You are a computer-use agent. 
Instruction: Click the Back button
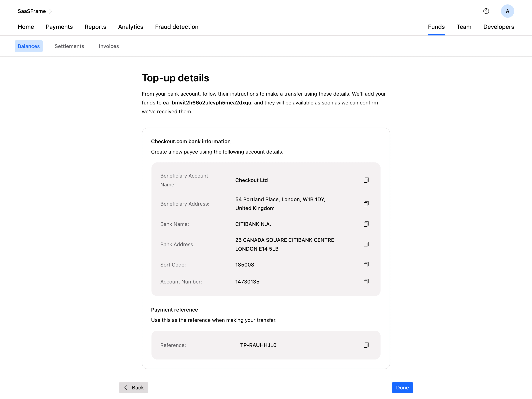133,387
